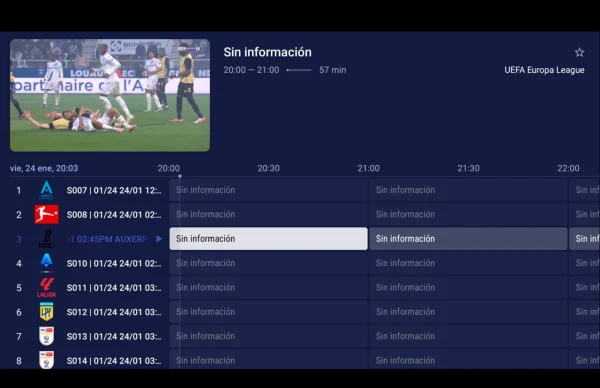Click the 20:00 – 21:00 time range
Screen dimensions: 600x388
251,70
